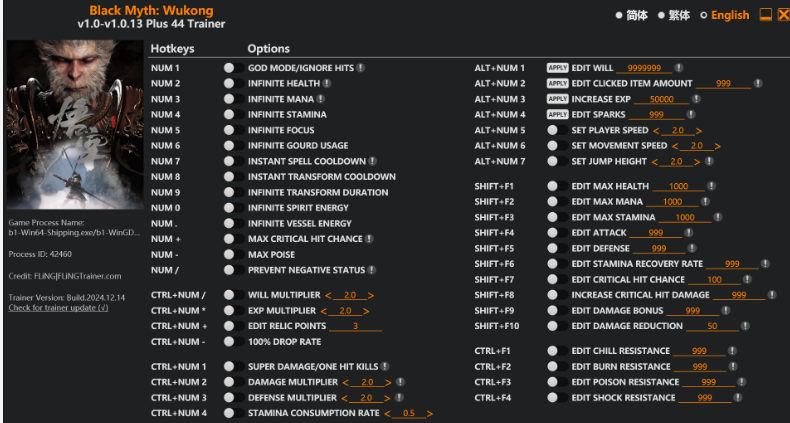The height and width of the screenshot is (423, 790).
Task: Click info icon next to Prevent Negative Status
Action: [372, 270]
